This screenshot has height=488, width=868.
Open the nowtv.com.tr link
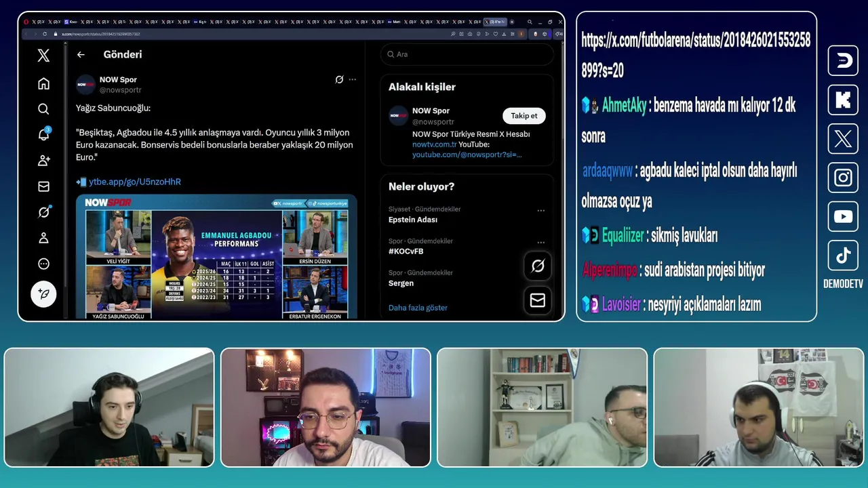[434, 144]
